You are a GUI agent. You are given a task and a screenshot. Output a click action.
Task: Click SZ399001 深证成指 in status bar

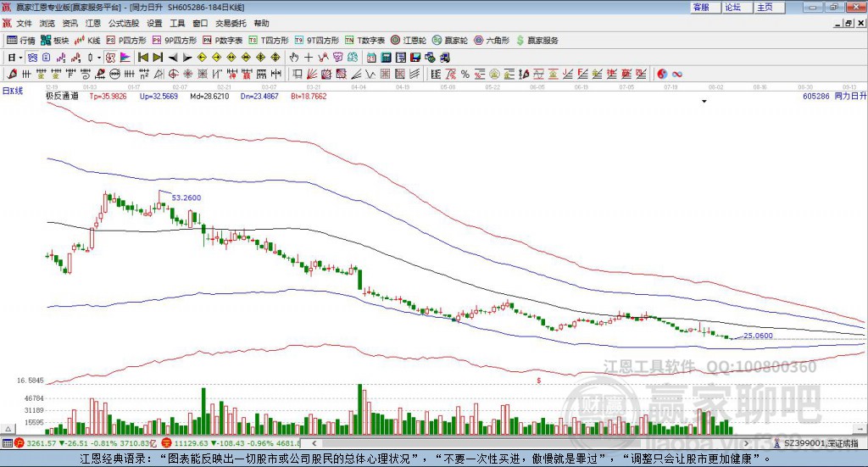[821, 443]
